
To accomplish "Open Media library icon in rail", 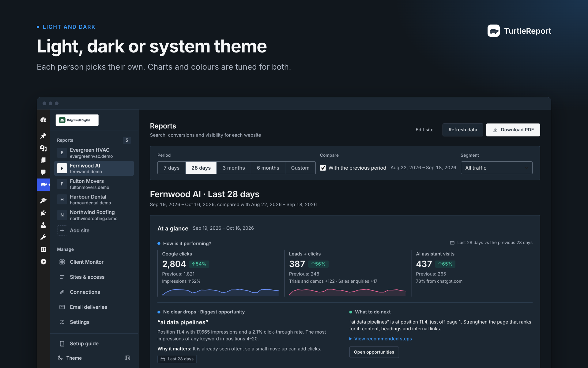I will (x=43, y=148).
